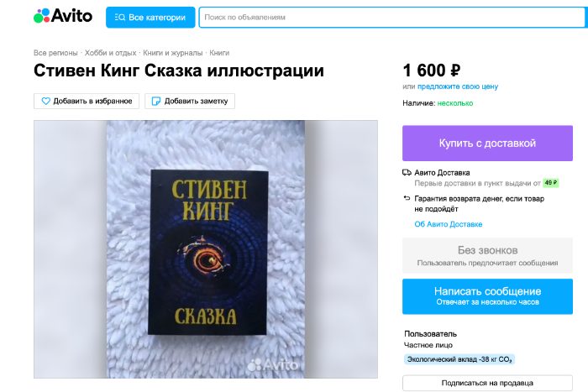The width and height of the screenshot is (588, 392).
Task: Click the Подписаться на продавца button
Action: coord(487,383)
